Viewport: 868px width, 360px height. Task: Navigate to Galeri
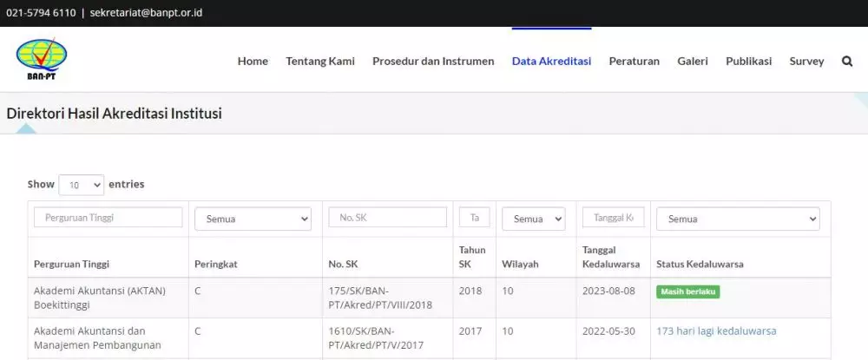point(693,62)
